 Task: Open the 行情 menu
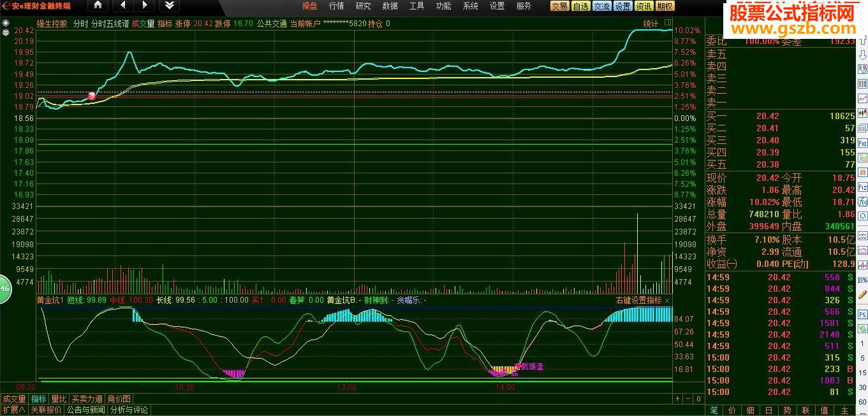coord(336,6)
